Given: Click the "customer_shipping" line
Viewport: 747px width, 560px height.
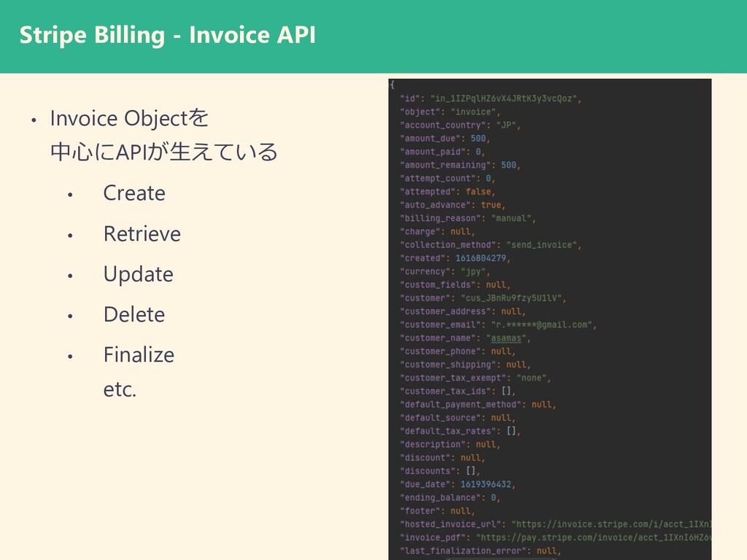Looking at the screenshot, I should [465, 365].
